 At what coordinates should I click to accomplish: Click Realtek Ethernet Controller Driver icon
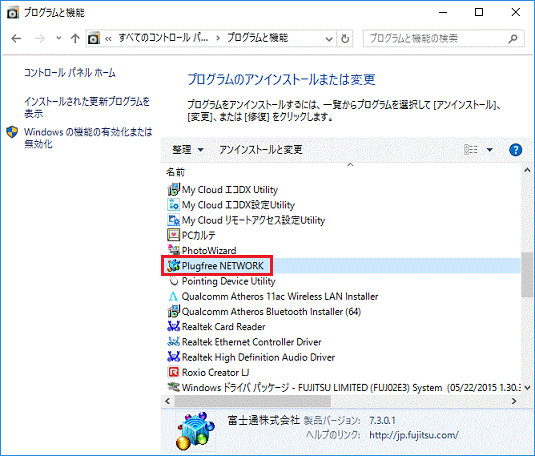173,342
